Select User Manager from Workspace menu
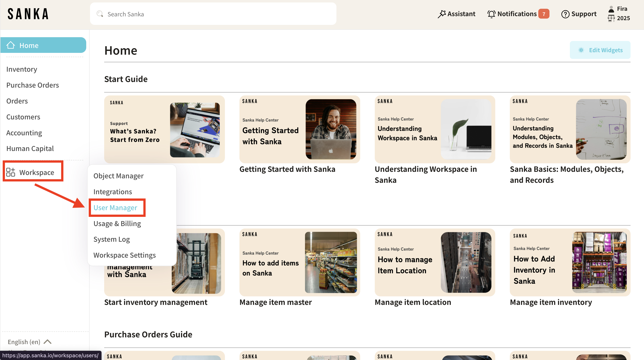This screenshot has width=644, height=360. point(115,207)
